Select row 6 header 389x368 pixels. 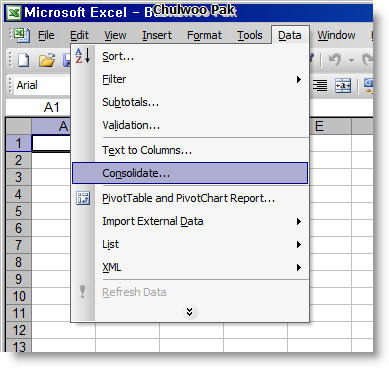19,228
